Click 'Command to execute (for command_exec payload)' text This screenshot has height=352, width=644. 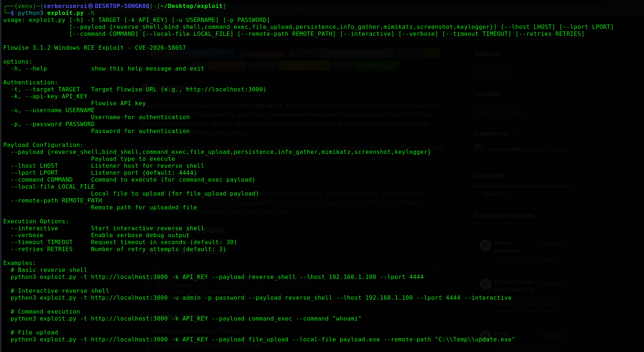173,180
